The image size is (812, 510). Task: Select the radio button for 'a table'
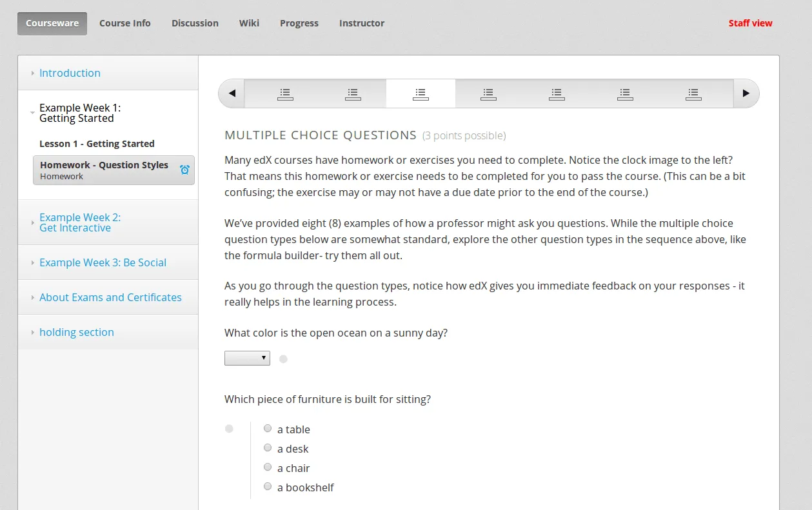(268, 427)
